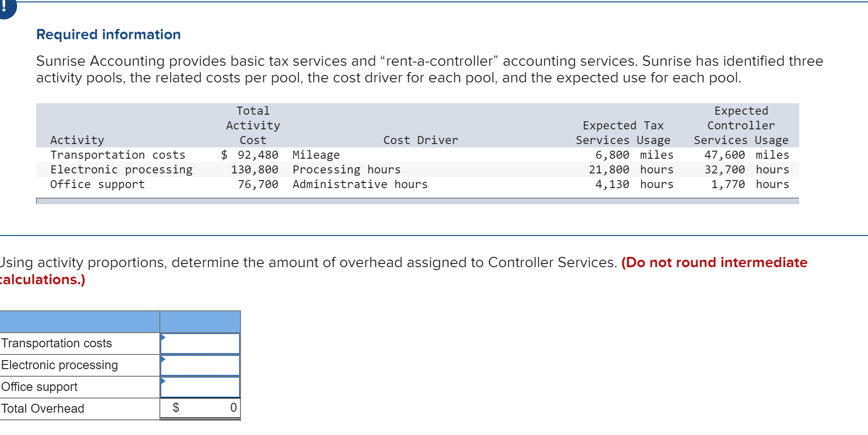868x435 pixels.
Task: Click the 'Electronic processing' row label in data table
Action: coord(121,170)
